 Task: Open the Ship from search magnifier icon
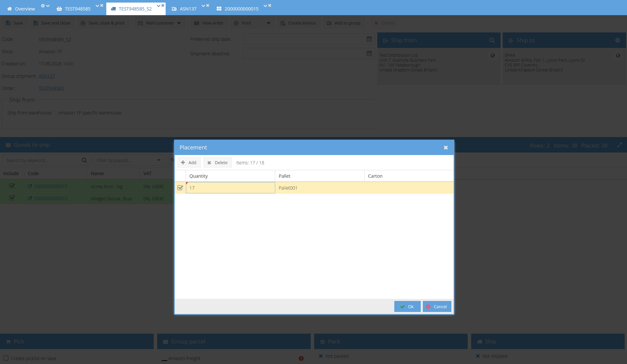492,40
